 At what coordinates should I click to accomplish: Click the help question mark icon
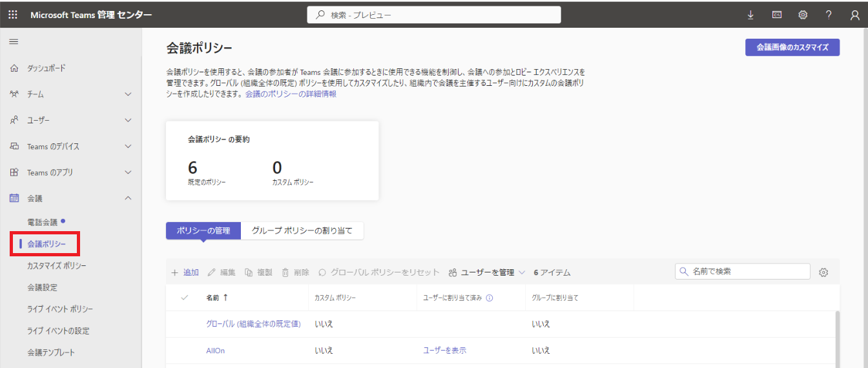(x=829, y=15)
